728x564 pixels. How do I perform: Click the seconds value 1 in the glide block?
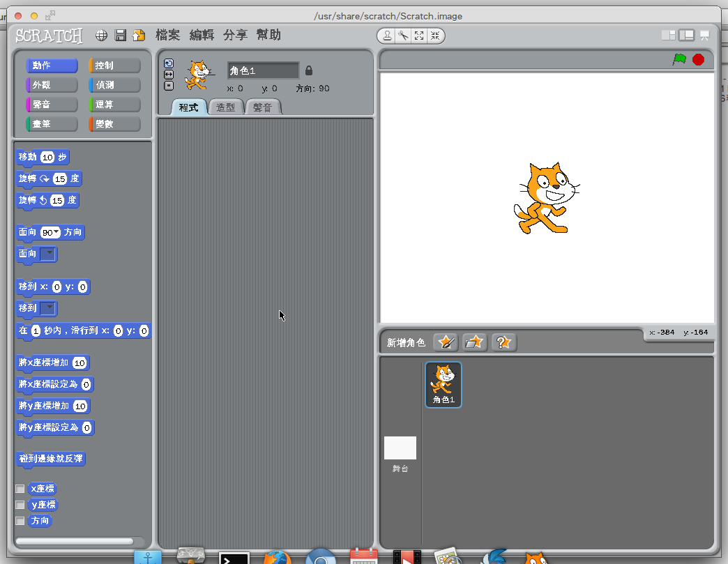(x=36, y=330)
